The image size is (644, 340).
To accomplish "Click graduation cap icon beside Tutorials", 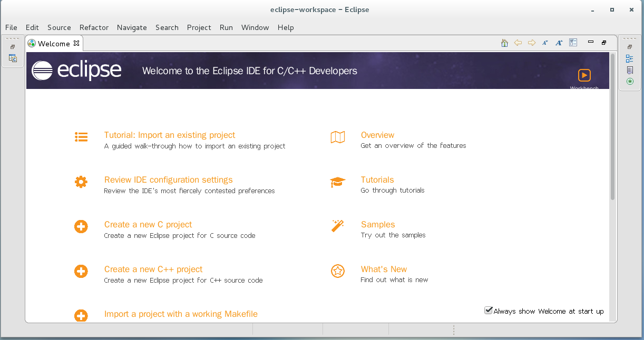I will coord(338,182).
